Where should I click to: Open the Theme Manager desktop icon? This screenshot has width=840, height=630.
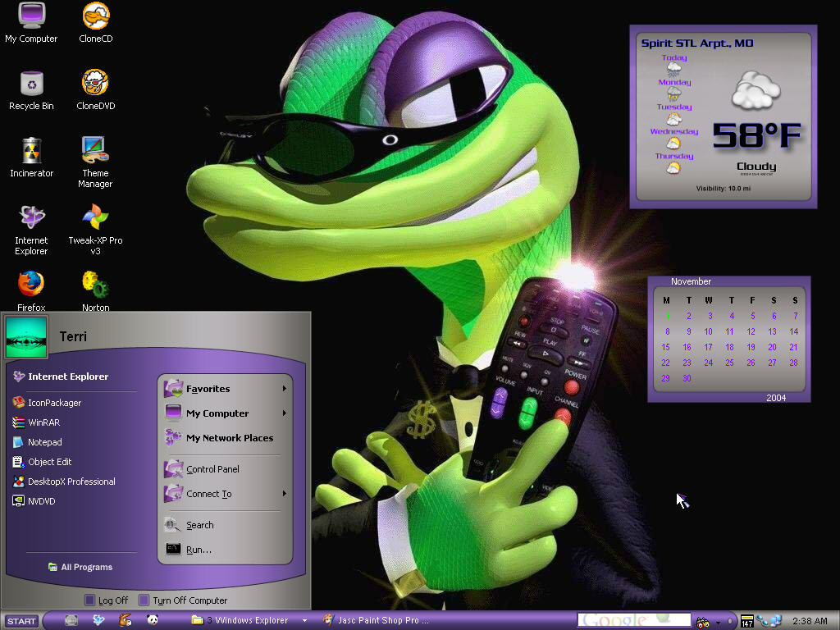95,162
